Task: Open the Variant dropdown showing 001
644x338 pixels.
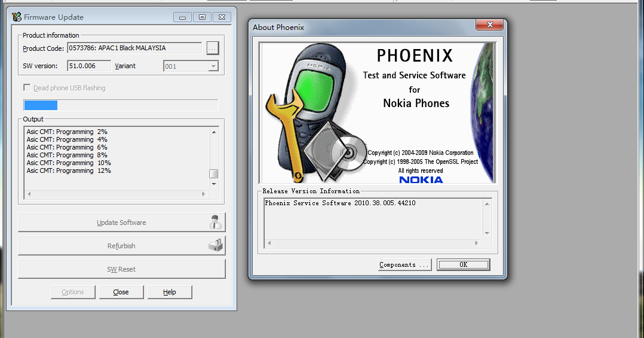Action: click(191, 66)
